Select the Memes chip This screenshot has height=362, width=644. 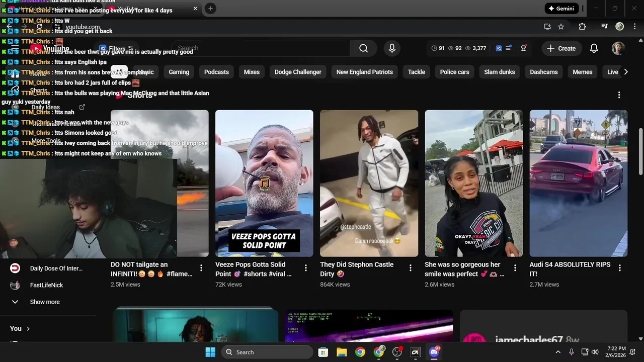click(x=582, y=72)
